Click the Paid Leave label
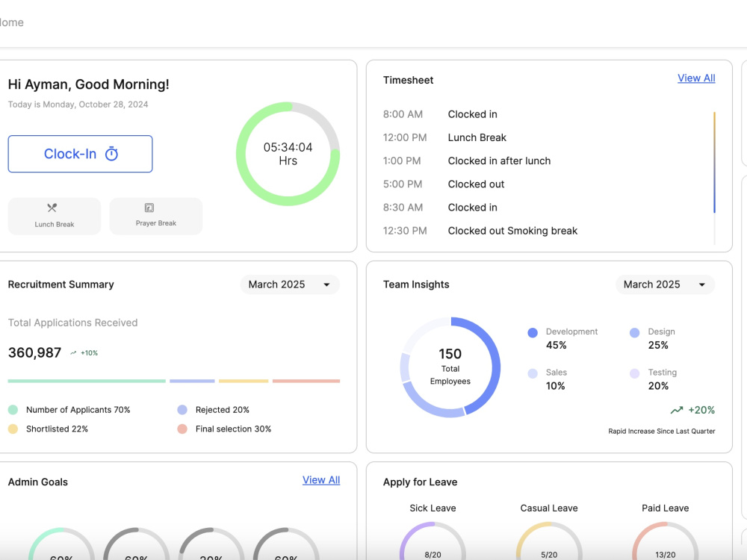Viewport: 747px width, 560px height. (665, 508)
